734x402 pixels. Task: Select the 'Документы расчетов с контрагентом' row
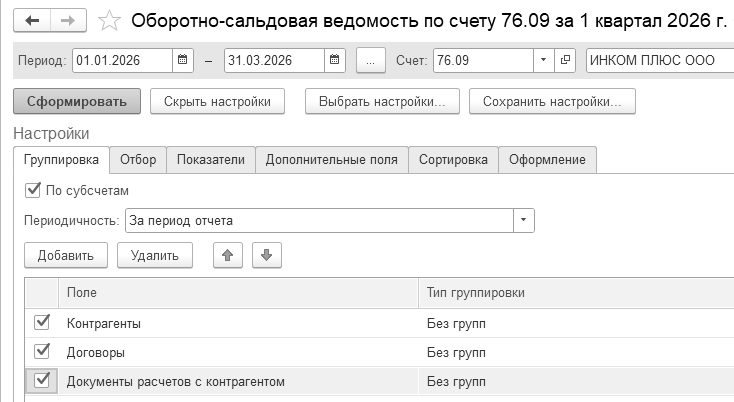point(176,381)
